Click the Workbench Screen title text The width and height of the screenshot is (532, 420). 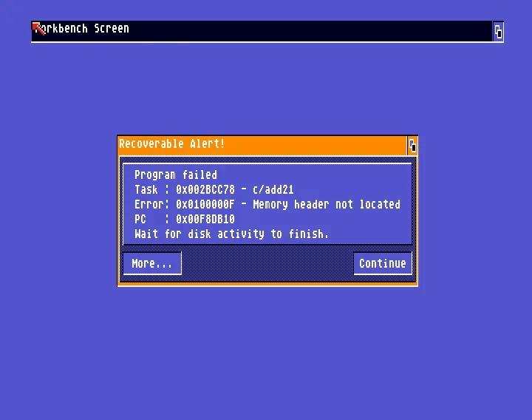point(81,29)
